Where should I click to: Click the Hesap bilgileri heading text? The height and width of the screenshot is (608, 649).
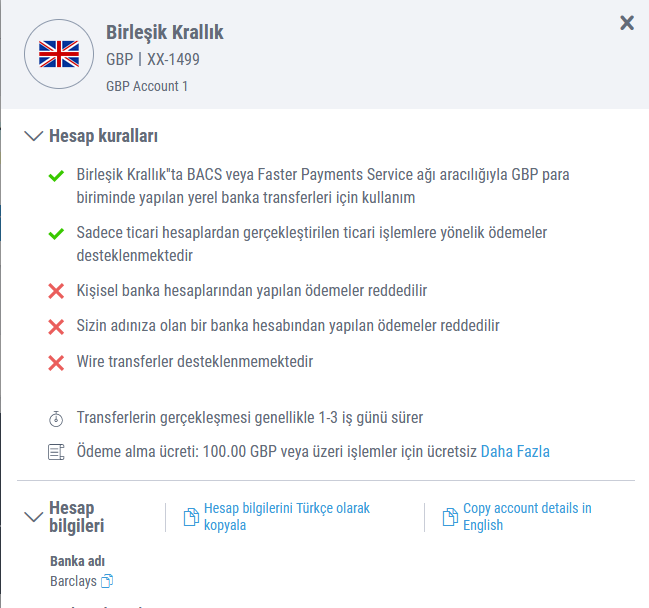[x=77, y=517]
